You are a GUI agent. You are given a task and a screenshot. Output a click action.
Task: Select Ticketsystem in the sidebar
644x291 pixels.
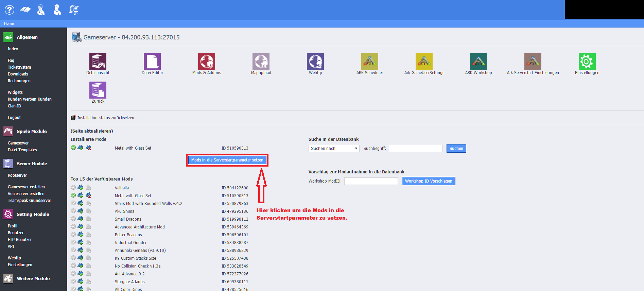coord(19,67)
